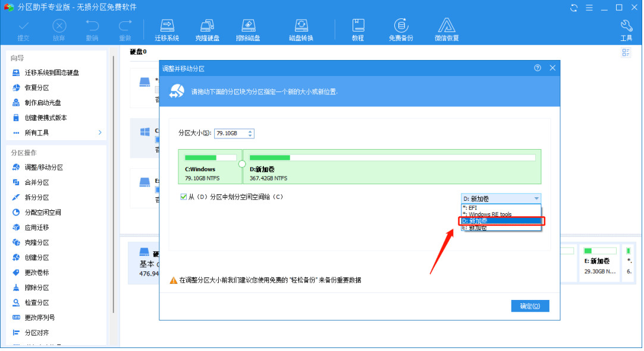Click the 迁移系统 toolbar icon
This screenshot has height=351, width=644.
coord(167,30)
